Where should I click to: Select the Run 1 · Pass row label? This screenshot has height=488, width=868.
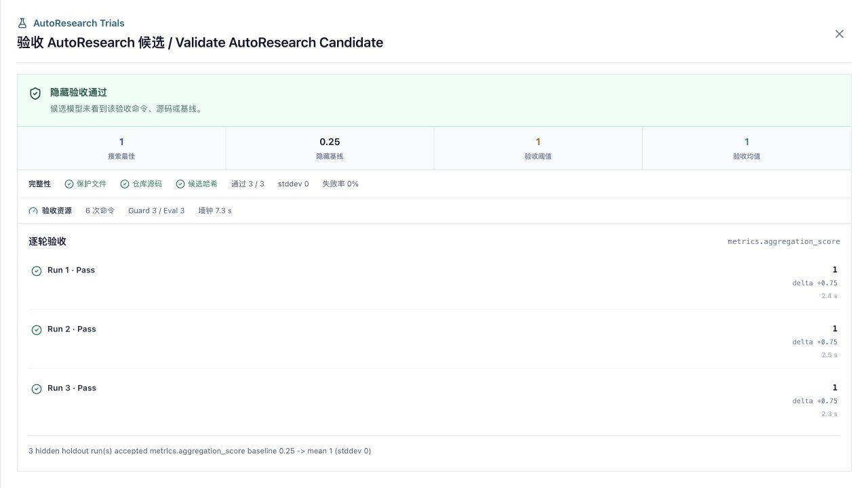tap(71, 270)
